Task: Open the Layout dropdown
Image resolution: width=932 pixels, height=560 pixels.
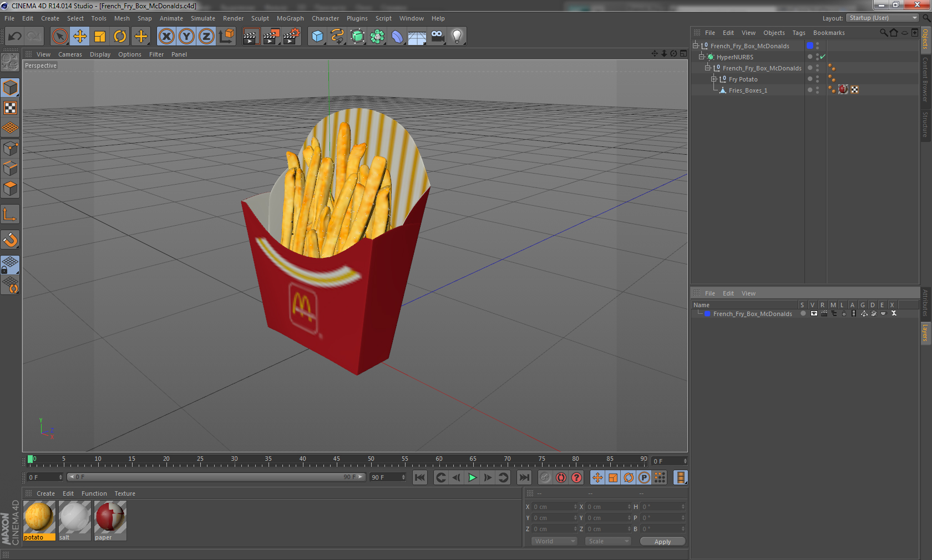Action: 883,18
